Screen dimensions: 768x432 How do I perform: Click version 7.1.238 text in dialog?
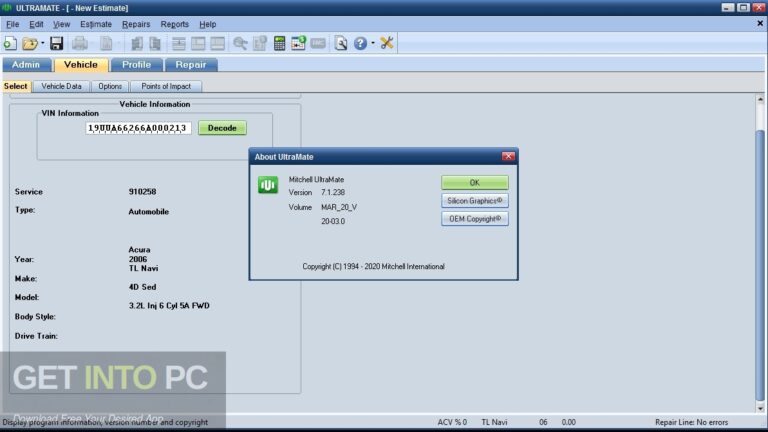tap(333, 192)
